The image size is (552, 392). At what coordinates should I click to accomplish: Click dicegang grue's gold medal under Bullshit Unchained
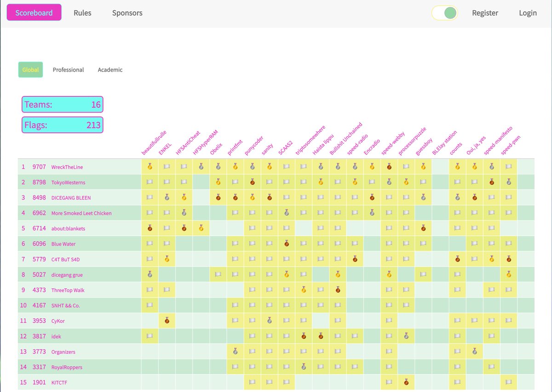[338, 275]
